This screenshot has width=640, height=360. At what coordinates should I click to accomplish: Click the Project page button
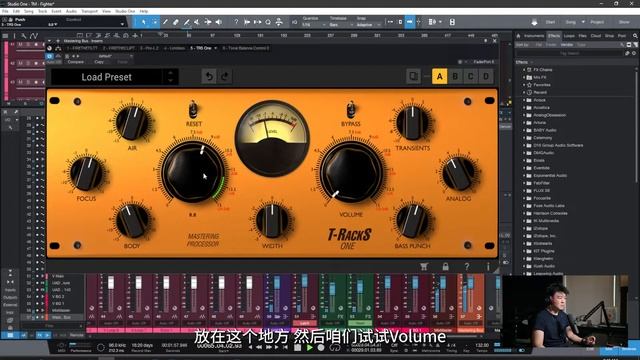[x=597, y=22]
